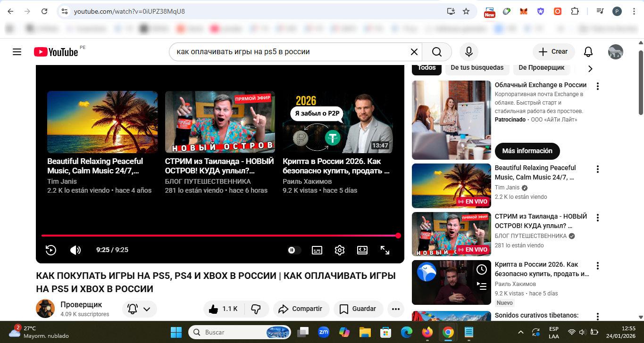
Task: Open Chrome extensions puzzle icon
Action: click(x=575, y=11)
